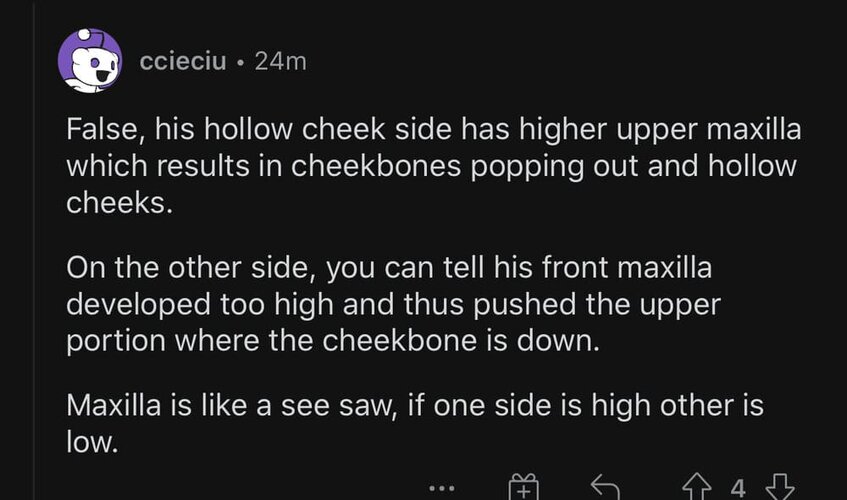Click the word "low." on the last line

coord(92,442)
